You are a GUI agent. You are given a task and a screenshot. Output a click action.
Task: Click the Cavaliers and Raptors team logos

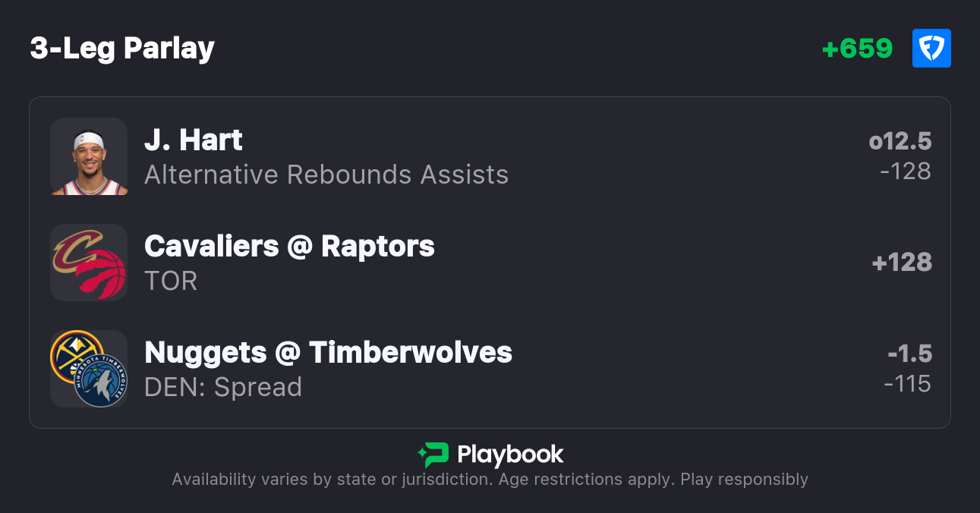[x=89, y=263]
